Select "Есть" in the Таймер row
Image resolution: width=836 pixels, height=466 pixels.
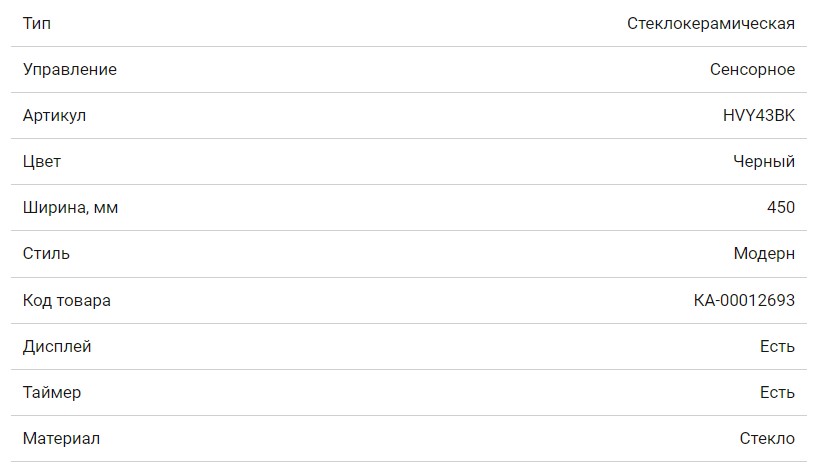[777, 392]
